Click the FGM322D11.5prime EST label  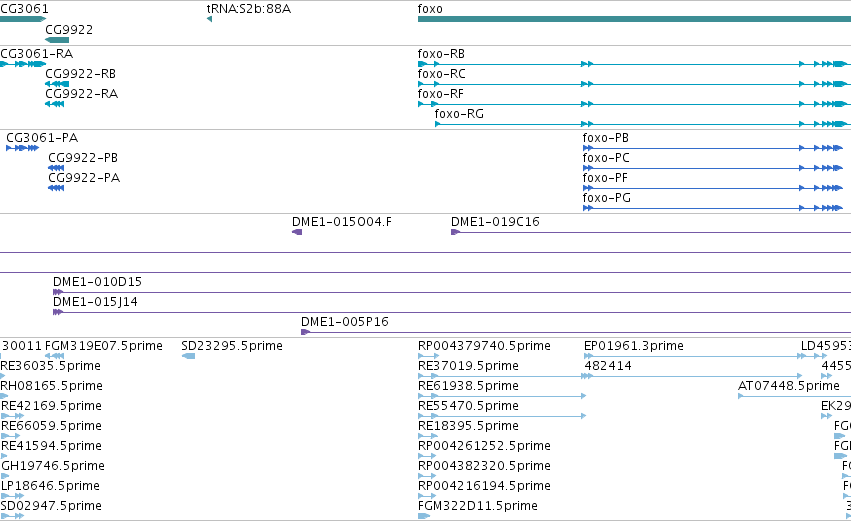[x=478, y=506]
